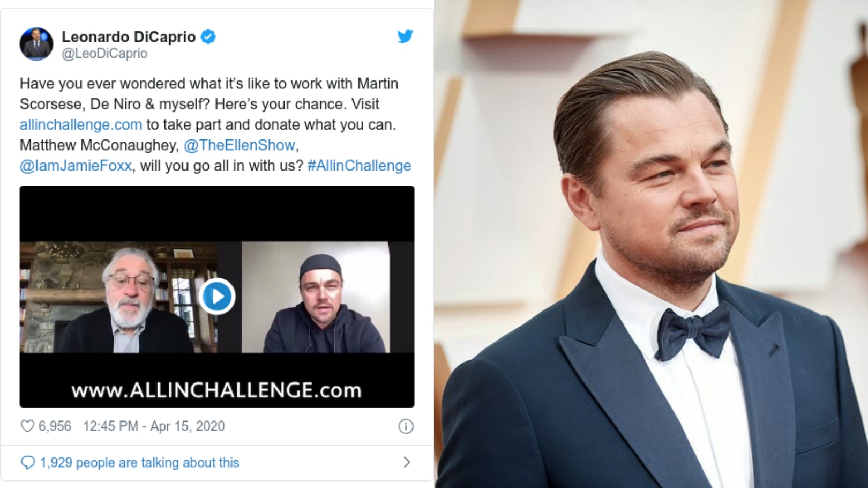Viewport: 868px width, 488px height.
Task: Click the @LeoDiCaprio handle
Action: click(x=104, y=54)
